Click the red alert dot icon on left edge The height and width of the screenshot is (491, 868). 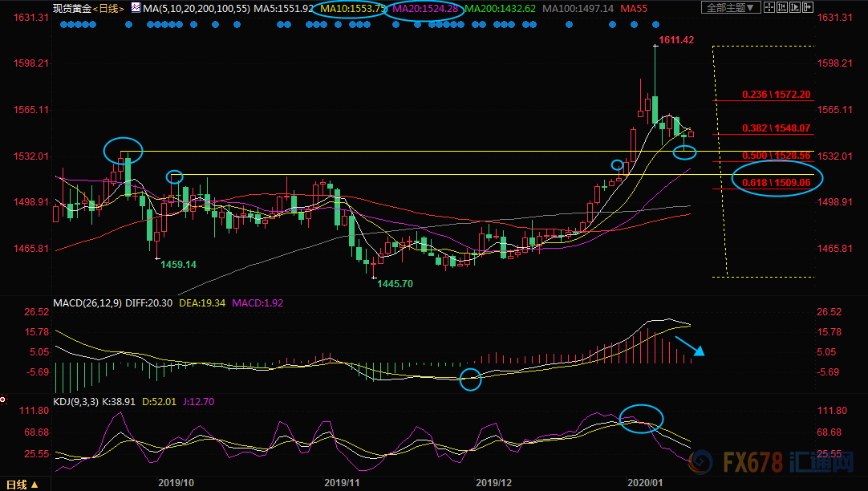pyautogui.click(x=3, y=398)
